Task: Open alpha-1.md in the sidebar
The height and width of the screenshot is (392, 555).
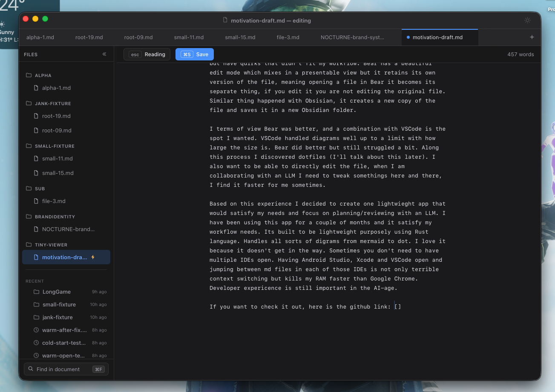Action: 66,88
